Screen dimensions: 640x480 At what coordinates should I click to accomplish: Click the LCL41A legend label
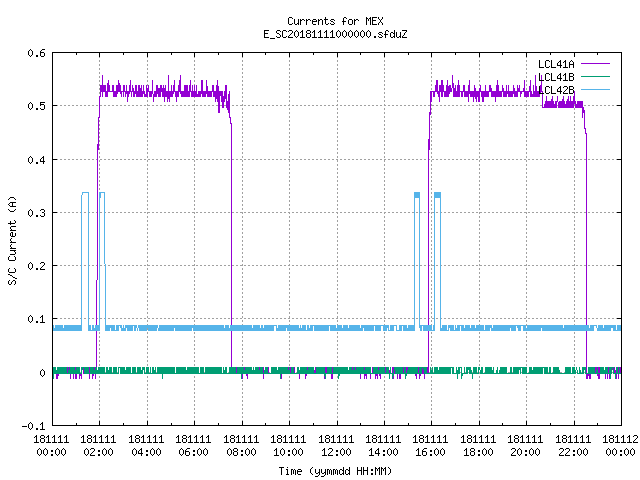tap(556, 64)
